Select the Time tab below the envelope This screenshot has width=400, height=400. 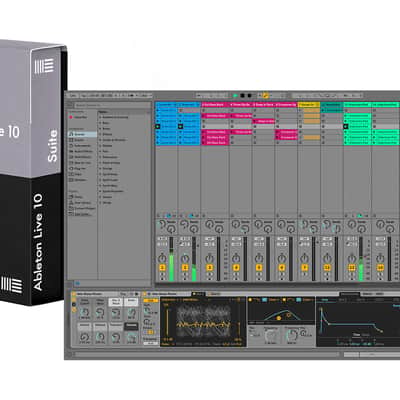(x=357, y=335)
